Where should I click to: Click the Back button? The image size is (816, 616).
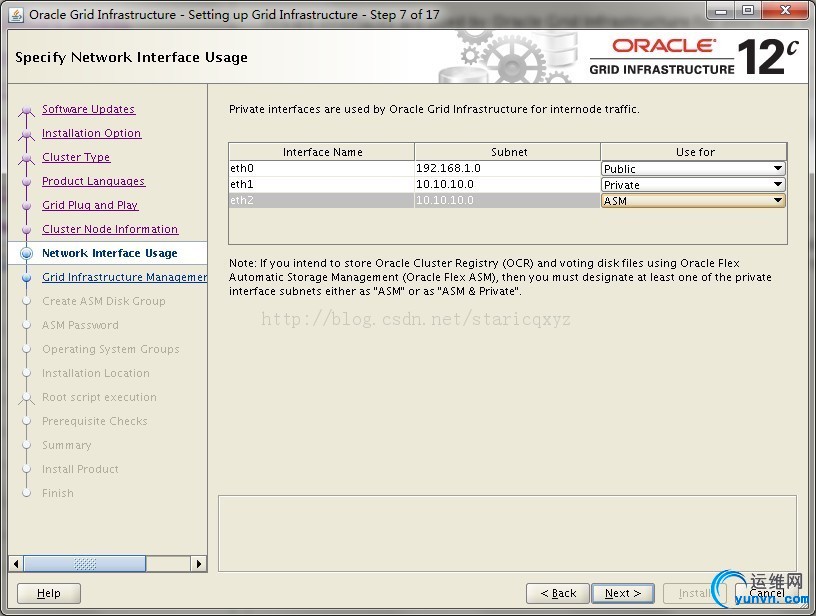(558, 593)
